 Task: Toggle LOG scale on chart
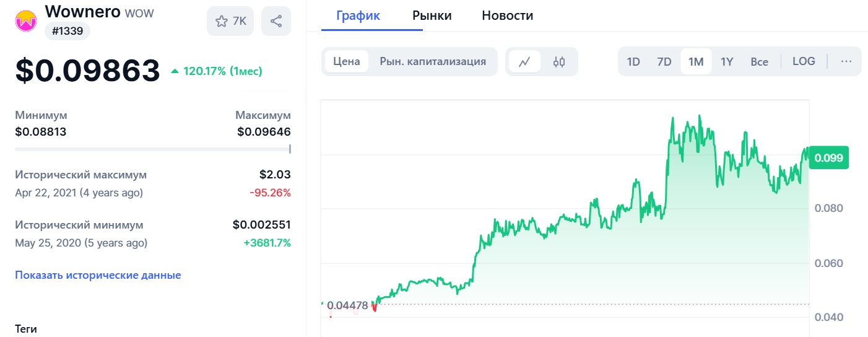(x=804, y=61)
